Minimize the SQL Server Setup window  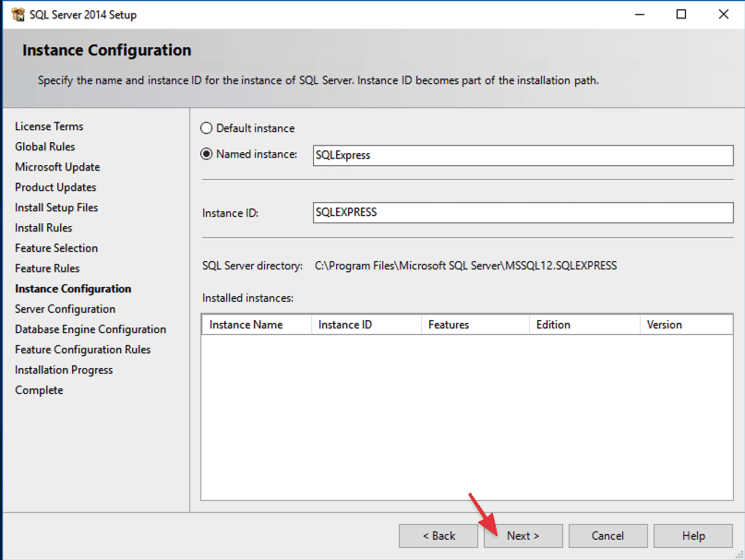click(x=639, y=15)
